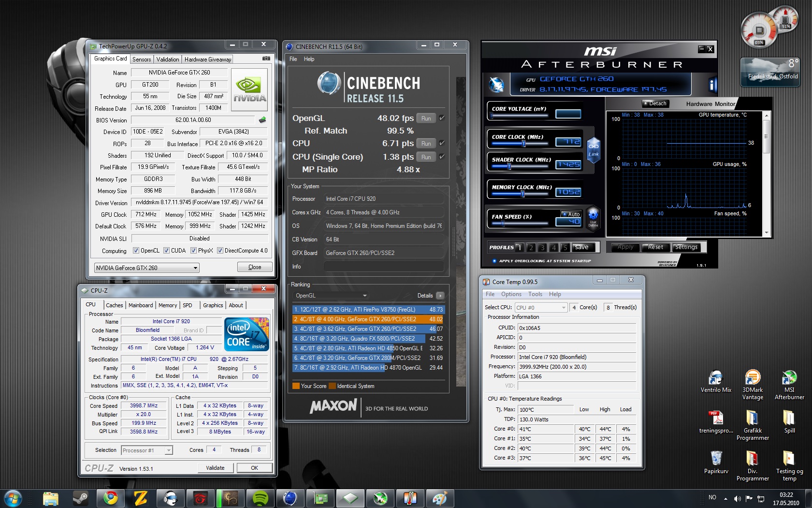Viewport: 812px width, 508px height.
Task: Open the File menu in Cinebench
Action: 293,59
